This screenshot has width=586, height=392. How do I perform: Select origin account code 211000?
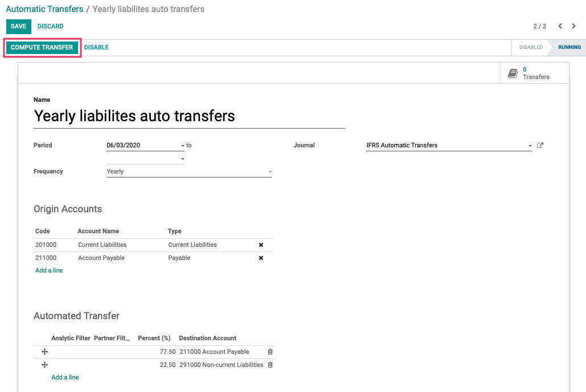[46, 258]
